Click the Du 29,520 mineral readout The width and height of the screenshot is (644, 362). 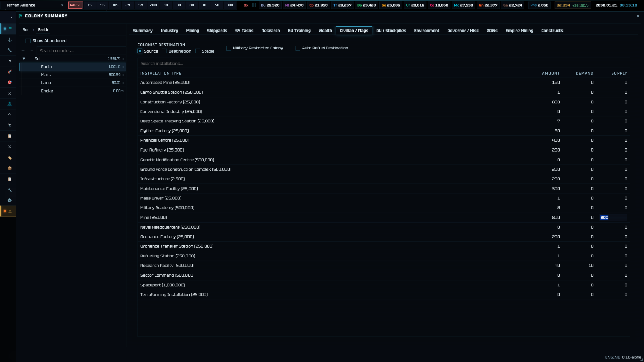[x=270, y=5]
